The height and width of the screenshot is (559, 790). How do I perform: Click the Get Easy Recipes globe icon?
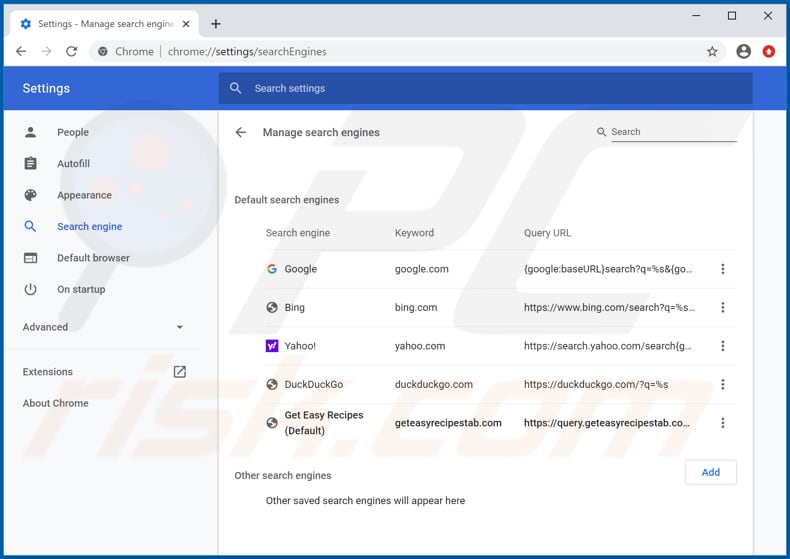[x=272, y=423]
